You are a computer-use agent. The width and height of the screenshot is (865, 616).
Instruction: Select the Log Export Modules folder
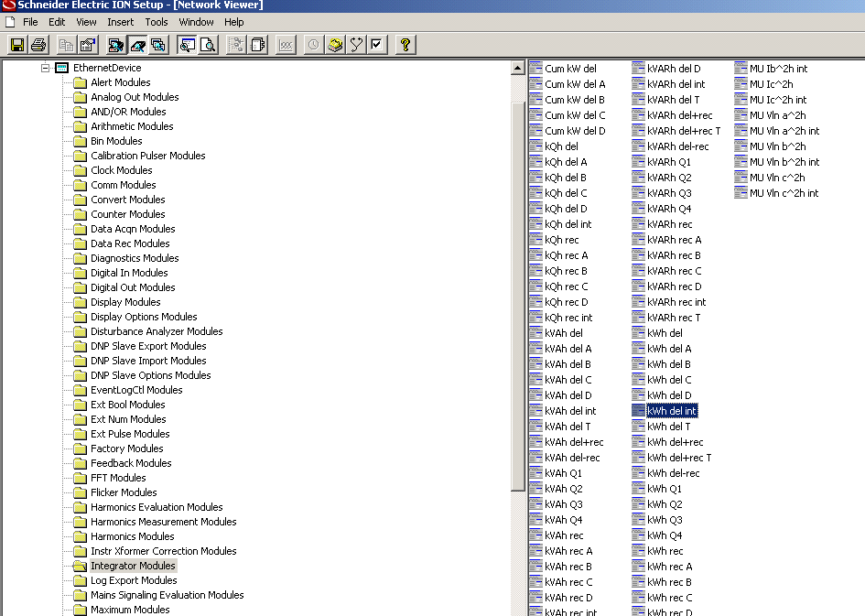click(134, 580)
